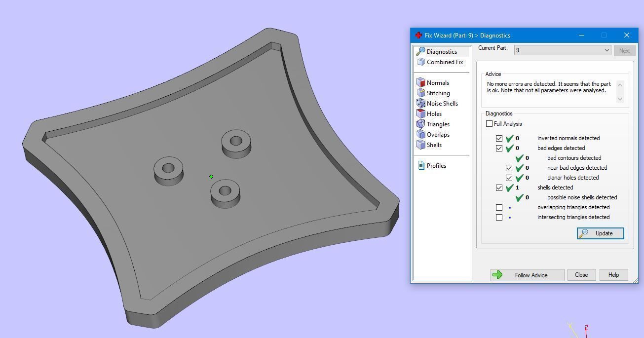Select the Normals fix page
The height and width of the screenshot is (338, 644).
[x=438, y=83]
